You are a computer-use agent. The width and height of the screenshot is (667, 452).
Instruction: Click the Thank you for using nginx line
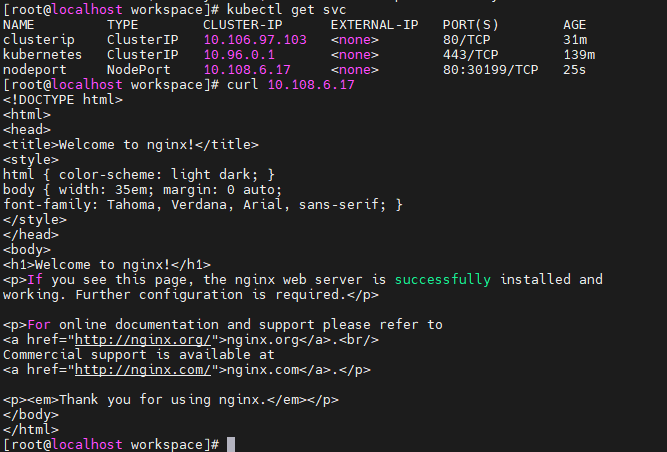click(x=171, y=400)
